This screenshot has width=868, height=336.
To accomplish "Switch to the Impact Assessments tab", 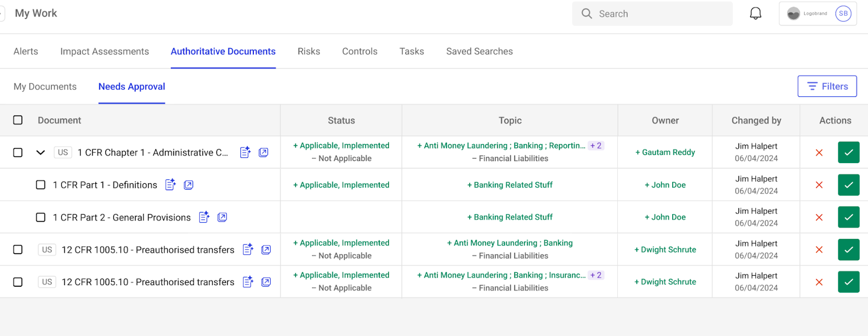I will coord(104,51).
